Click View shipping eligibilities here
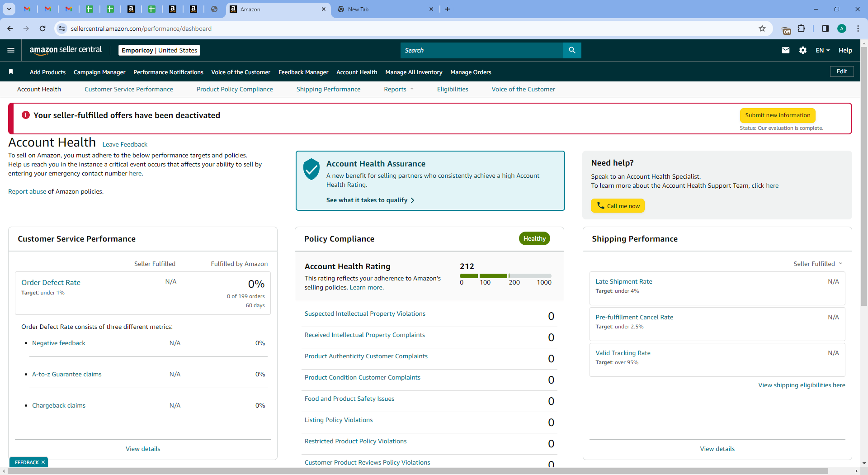This screenshot has height=475, width=868. click(x=802, y=385)
